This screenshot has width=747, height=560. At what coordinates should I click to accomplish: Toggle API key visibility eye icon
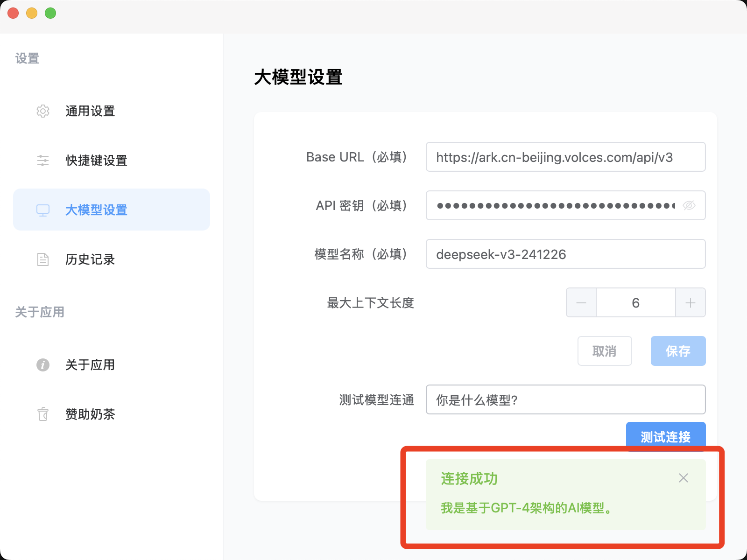[689, 205]
